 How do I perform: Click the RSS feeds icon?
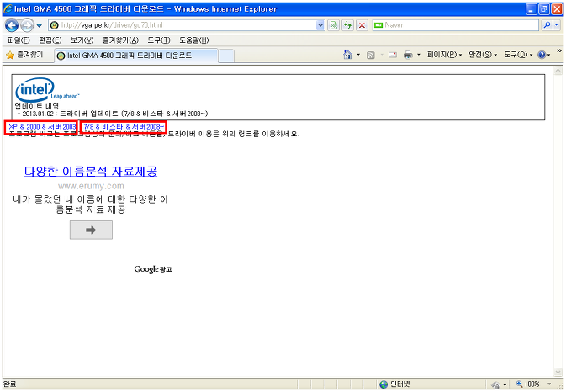[x=371, y=55]
